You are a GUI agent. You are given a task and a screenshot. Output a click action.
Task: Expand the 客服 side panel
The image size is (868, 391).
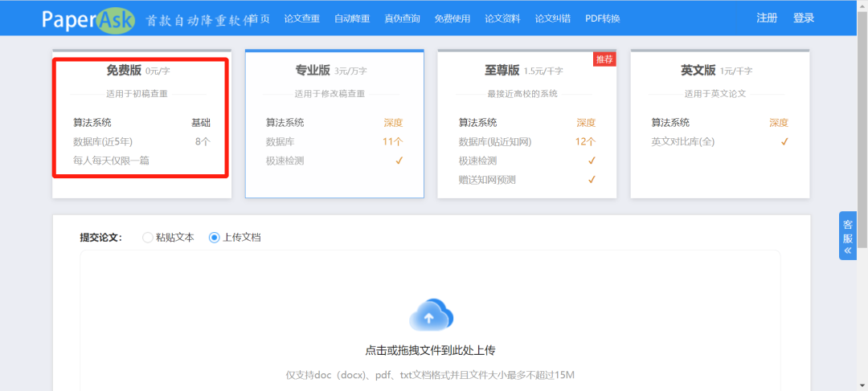tap(848, 235)
